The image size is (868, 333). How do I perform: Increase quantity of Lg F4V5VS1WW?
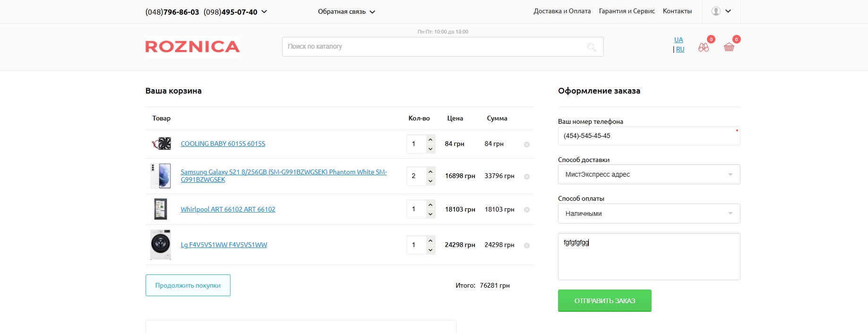tap(430, 240)
